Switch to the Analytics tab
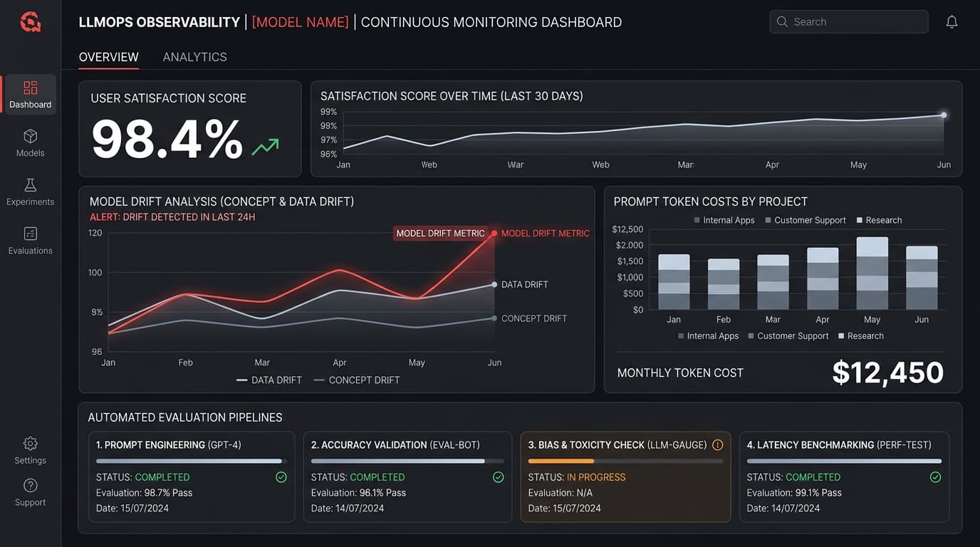Screen dimensions: 980x547 [195, 57]
